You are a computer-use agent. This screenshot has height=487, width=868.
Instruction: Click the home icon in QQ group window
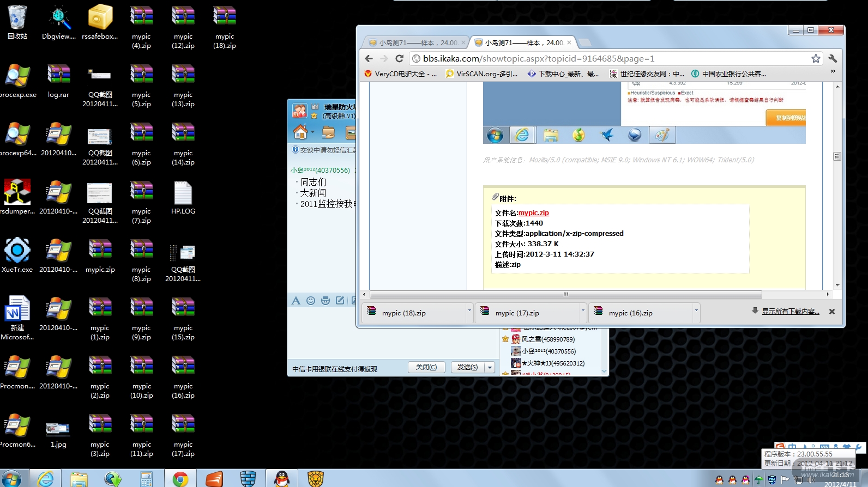point(300,131)
